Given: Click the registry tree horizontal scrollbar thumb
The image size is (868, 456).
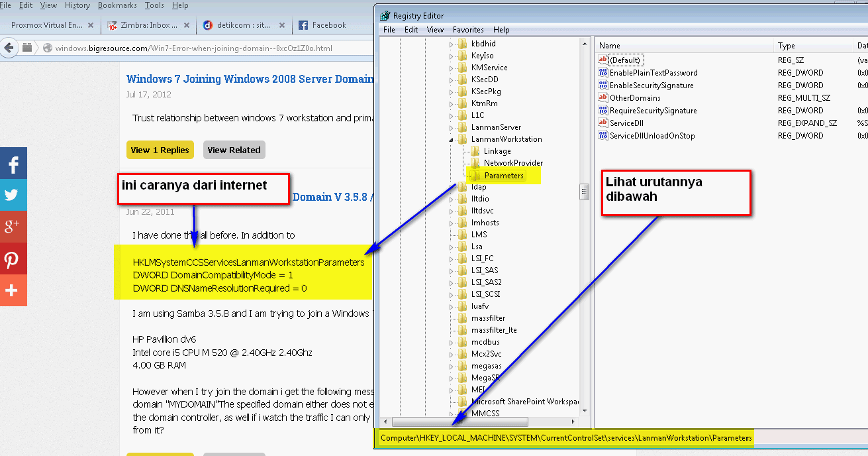Looking at the screenshot, I should coord(460,422).
